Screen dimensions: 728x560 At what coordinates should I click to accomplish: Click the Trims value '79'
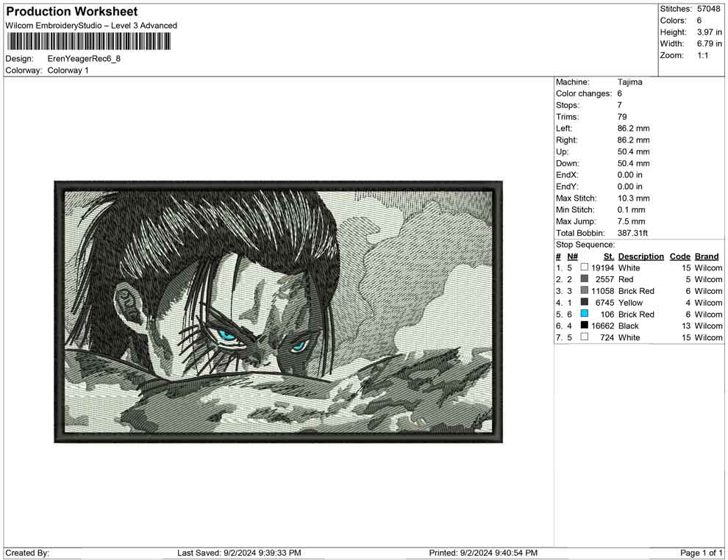pos(622,117)
